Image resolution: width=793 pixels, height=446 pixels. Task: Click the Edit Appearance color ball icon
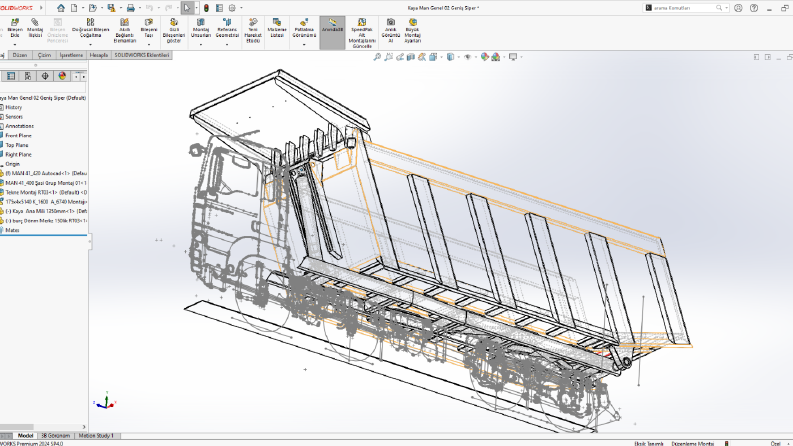pyautogui.click(x=484, y=57)
